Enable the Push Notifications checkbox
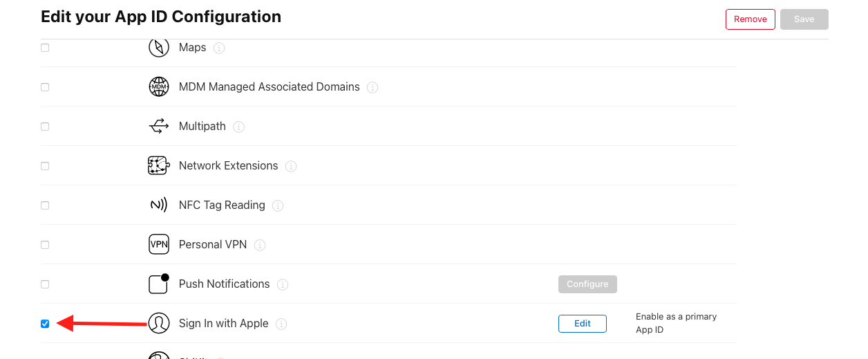Image resolution: width=868 pixels, height=359 pixels. pyautogui.click(x=45, y=284)
